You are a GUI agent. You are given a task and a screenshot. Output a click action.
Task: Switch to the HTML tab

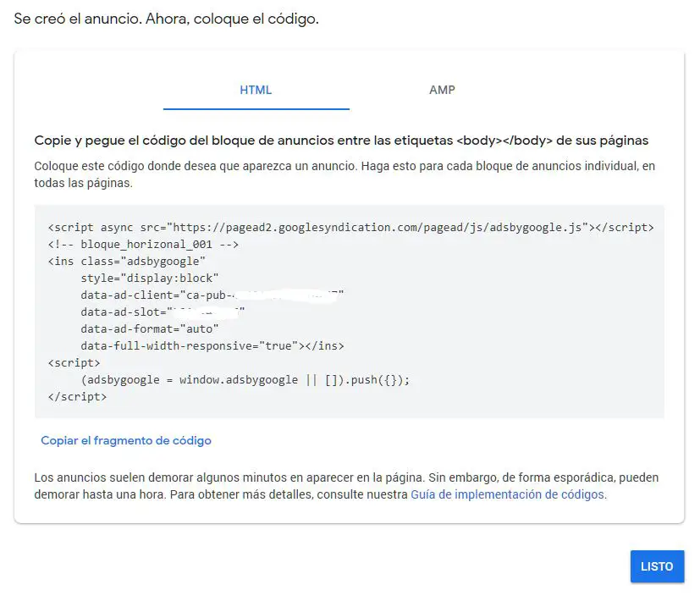(x=256, y=91)
